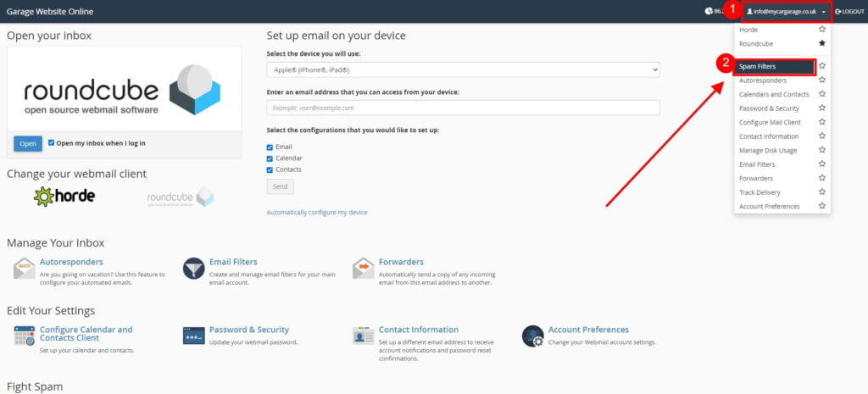Open the Password & Security heading link
Image resolution: width=868 pixels, height=394 pixels.
coord(249,330)
